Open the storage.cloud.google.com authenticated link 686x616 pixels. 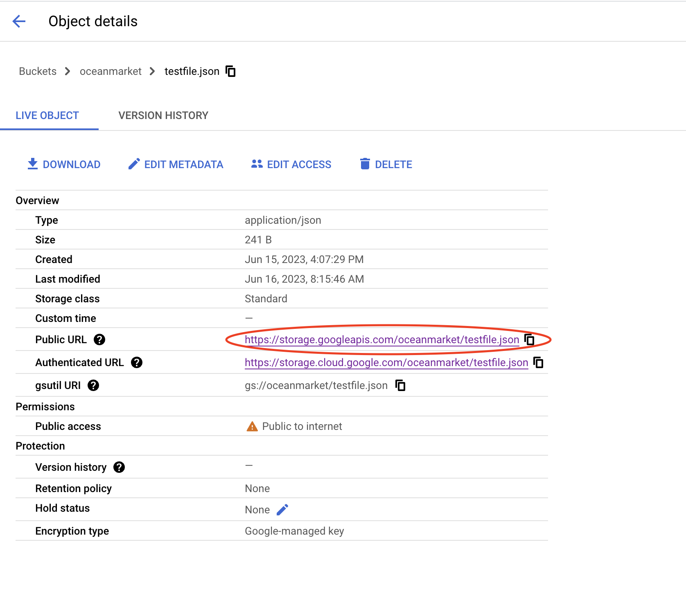tap(386, 362)
